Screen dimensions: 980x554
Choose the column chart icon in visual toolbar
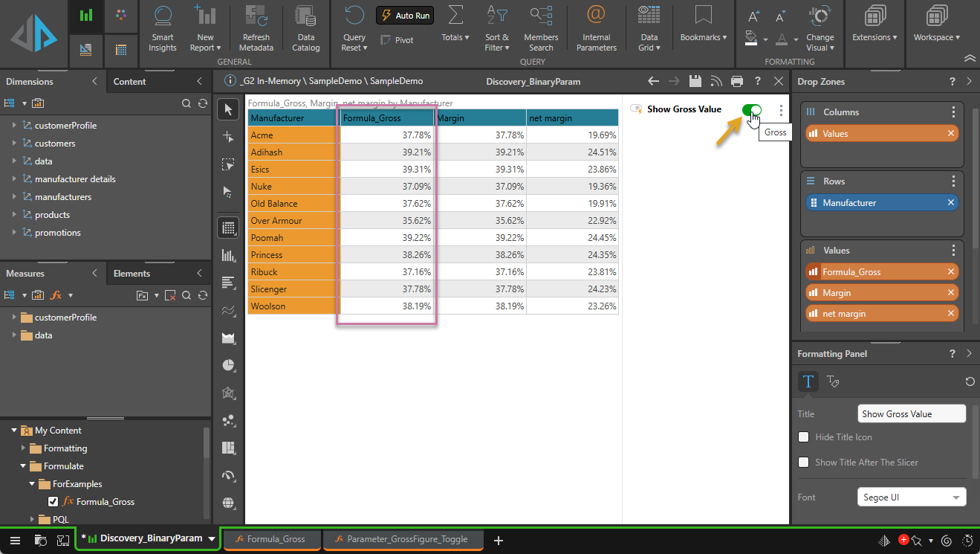228,255
